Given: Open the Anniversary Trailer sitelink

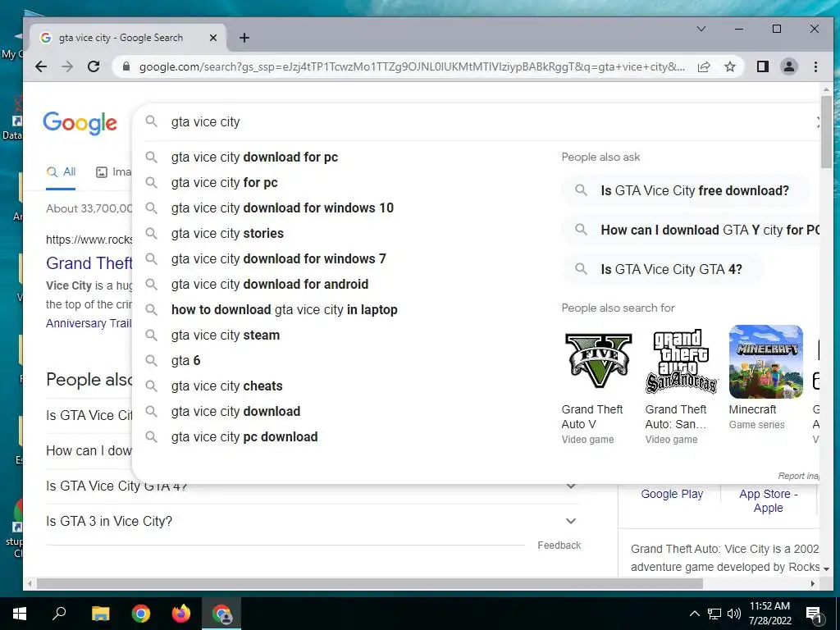Looking at the screenshot, I should (x=89, y=323).
